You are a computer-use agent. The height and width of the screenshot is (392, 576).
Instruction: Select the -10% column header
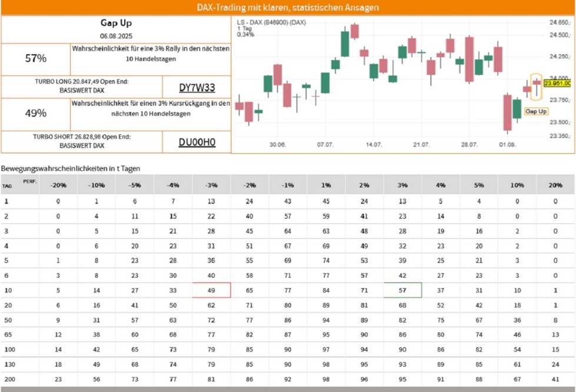(x=96, y=185)
